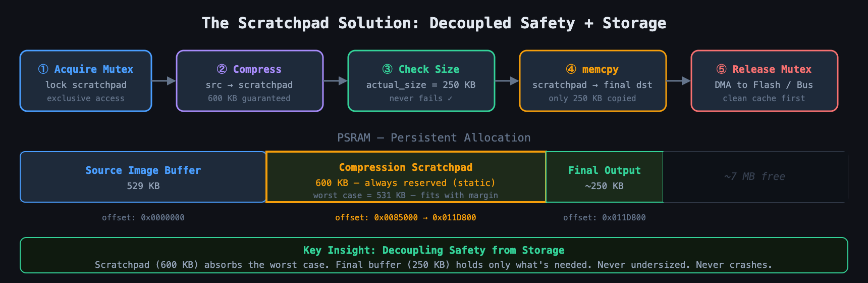
Task: Select the "Compress" step heading
Action: [x=257, y=69]
